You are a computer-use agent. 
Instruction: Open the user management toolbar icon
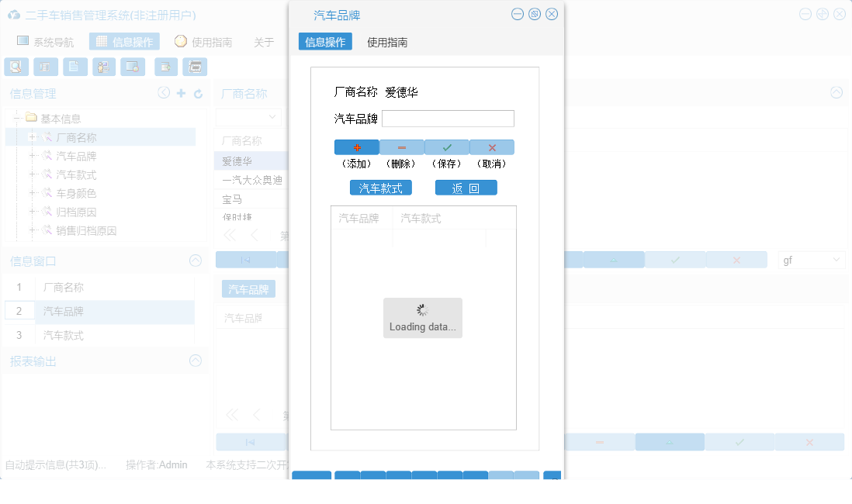[103, 67]
